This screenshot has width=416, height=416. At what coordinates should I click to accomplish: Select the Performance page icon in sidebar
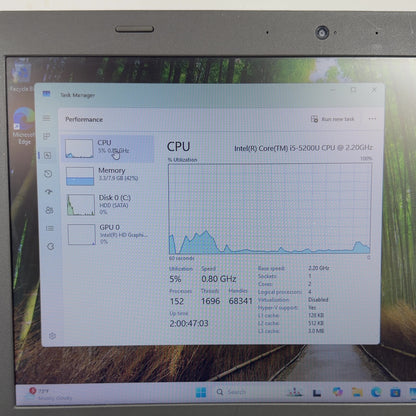coord(47,155)
